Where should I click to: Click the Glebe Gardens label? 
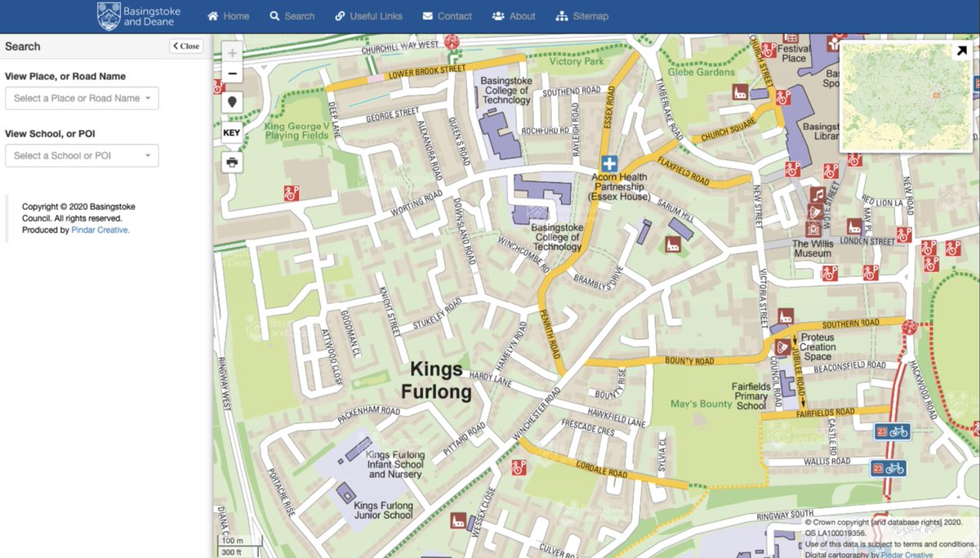click(x=702, y=72)
